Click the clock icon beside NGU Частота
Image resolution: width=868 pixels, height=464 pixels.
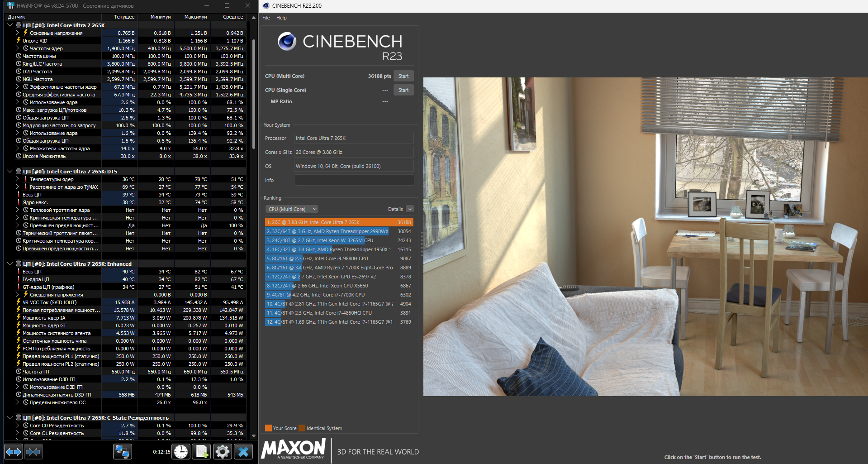point(19,79)
